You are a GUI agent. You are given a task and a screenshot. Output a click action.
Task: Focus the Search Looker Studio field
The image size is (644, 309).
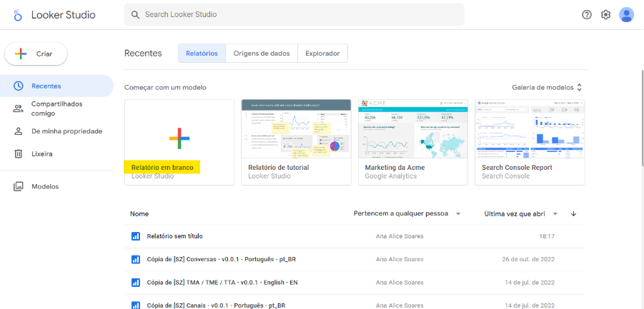pos(294,15)
